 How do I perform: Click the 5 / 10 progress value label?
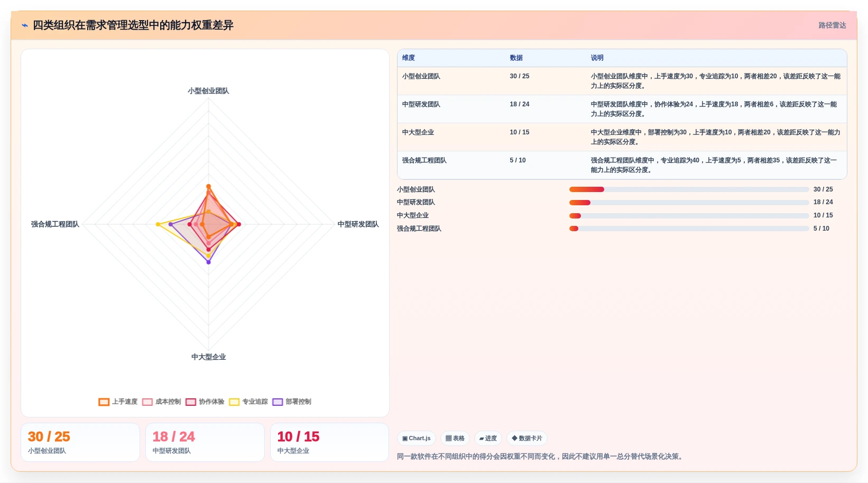[821, 229]
